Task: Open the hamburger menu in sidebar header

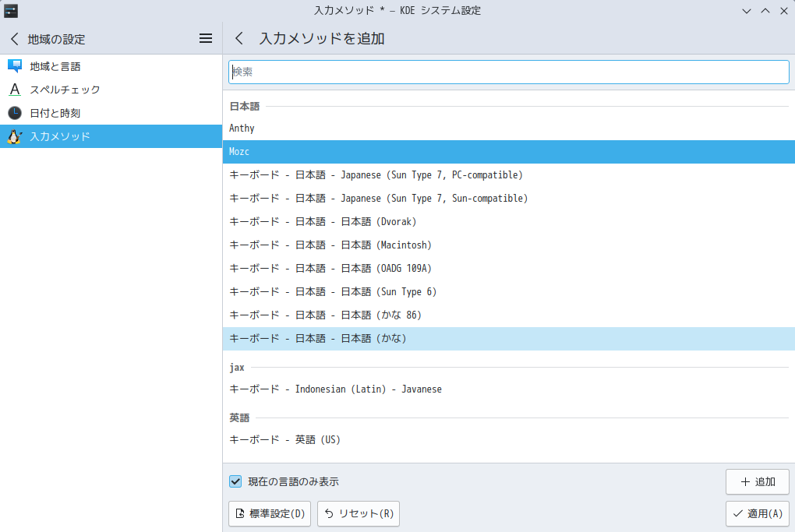Action: click(x=205, y=38)
